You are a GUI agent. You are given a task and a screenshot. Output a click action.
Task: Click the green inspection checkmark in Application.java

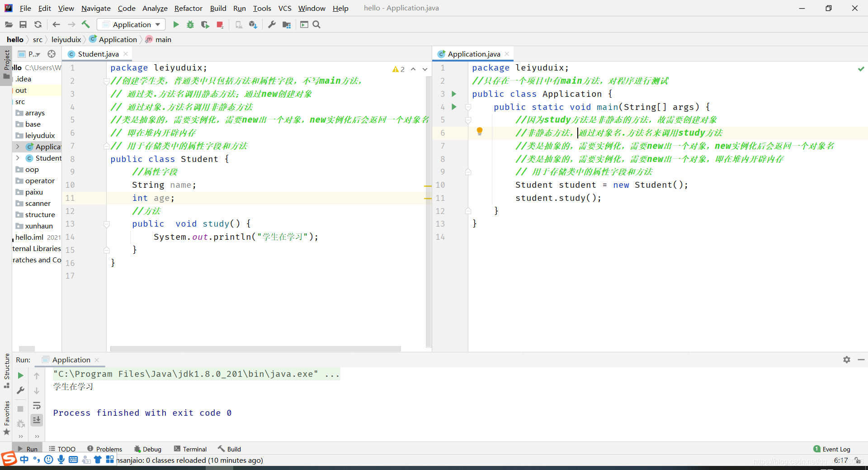point(861,69)
